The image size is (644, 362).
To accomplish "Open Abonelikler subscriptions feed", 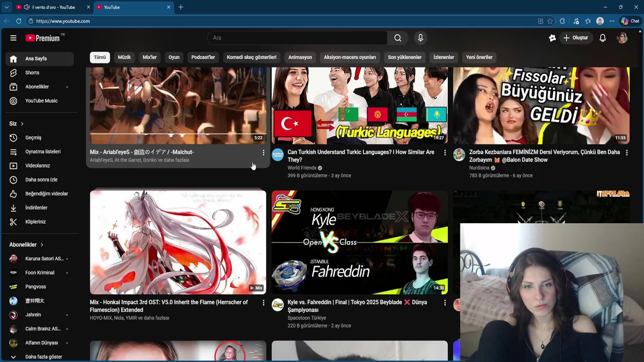I will coord(40,87).
